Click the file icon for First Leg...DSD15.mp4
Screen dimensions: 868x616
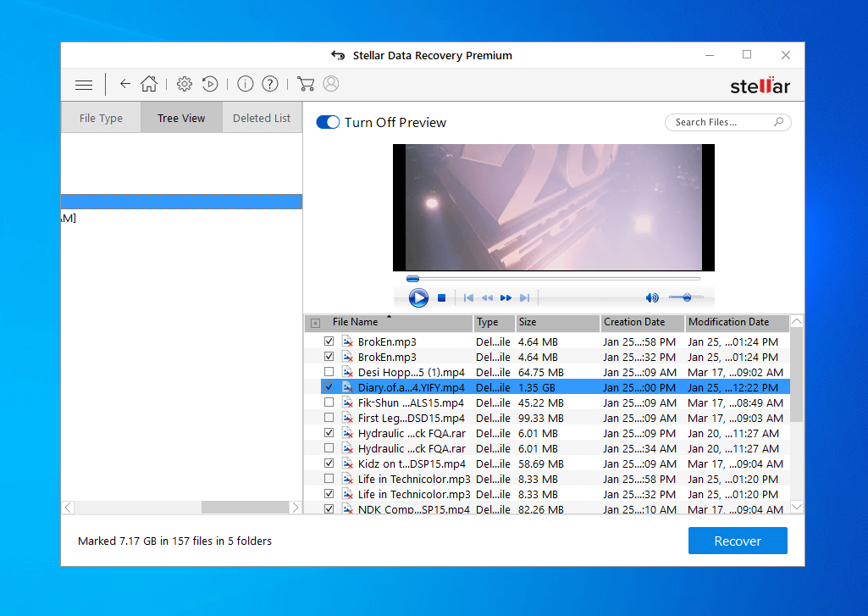point(348,419)
